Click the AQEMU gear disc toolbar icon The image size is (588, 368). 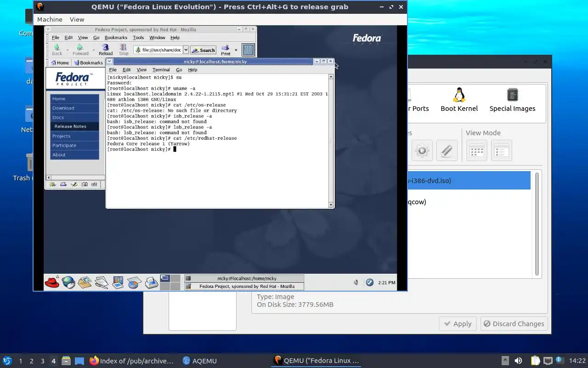[422, 150]
